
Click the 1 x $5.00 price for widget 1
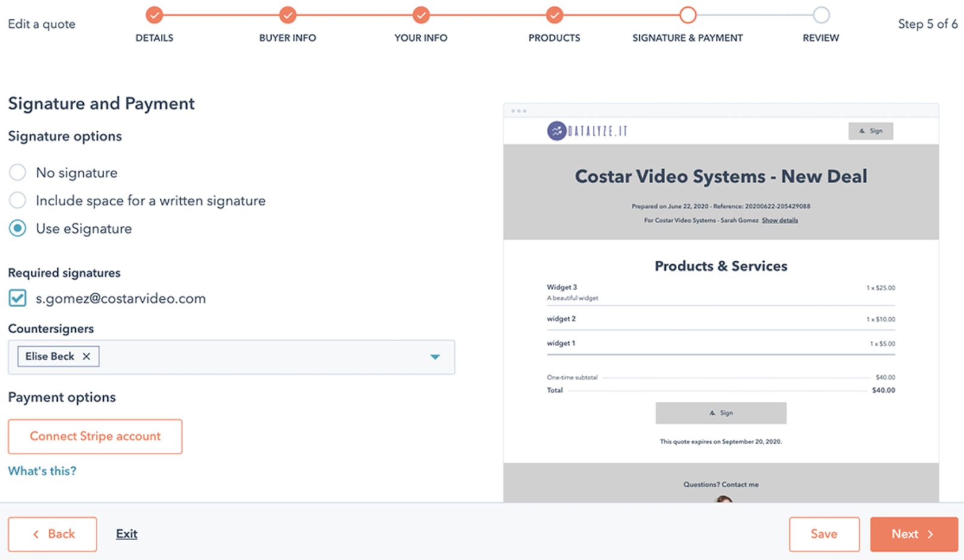[883, 344]
